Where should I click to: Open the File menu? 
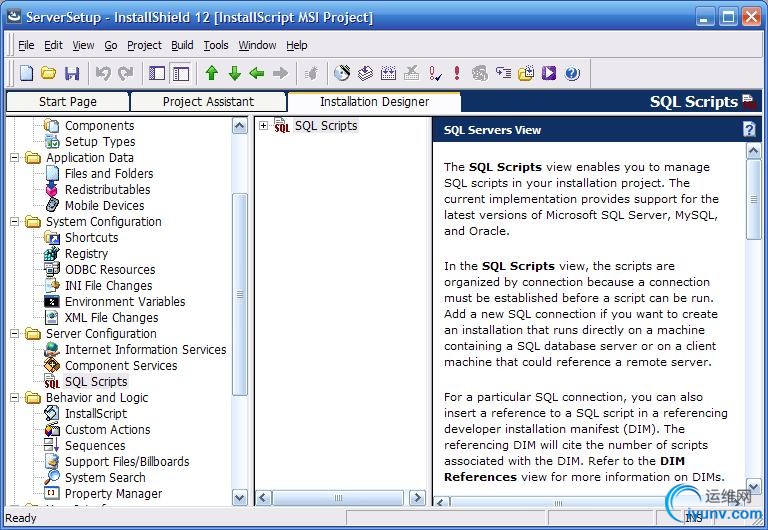26,46
